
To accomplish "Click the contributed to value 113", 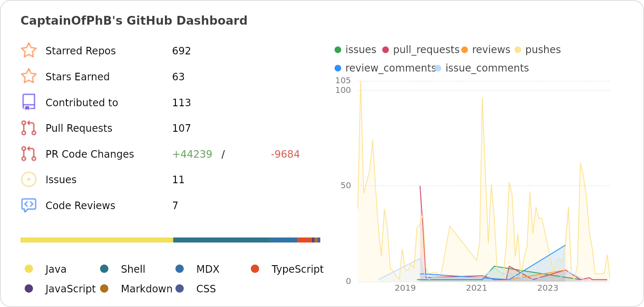I will pos(182,103).
